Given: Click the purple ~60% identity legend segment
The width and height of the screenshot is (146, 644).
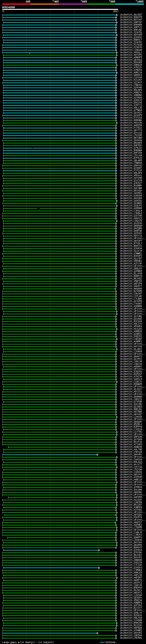Looking at the screenshot, I should (x=73, y=4).
